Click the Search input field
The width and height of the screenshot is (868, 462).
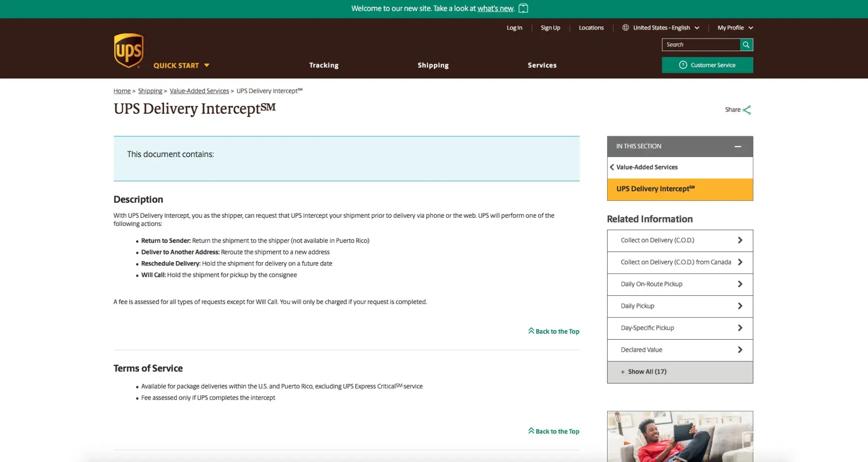tap(701, 45)
